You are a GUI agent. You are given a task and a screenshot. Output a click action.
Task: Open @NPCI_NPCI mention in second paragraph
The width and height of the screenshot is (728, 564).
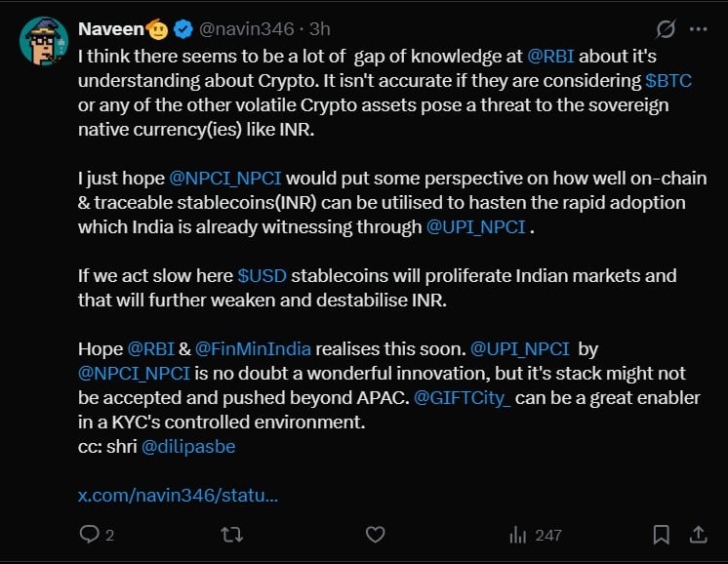[225, 178]
